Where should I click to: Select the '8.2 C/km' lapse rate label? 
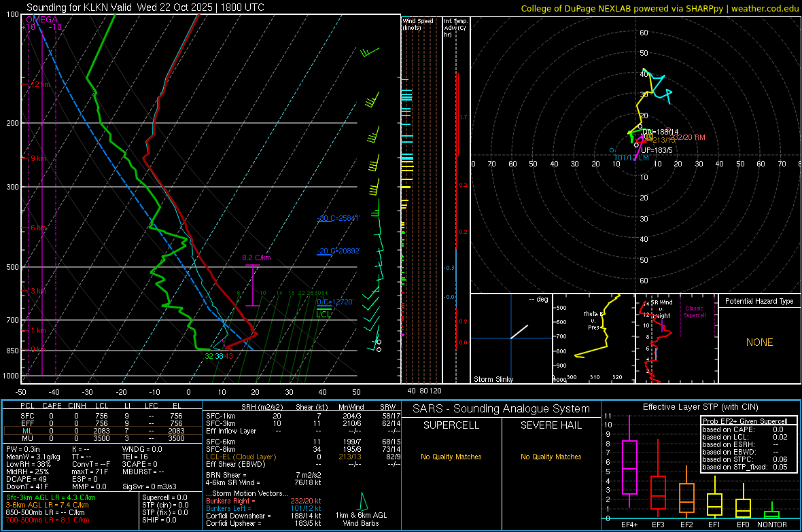256,258
